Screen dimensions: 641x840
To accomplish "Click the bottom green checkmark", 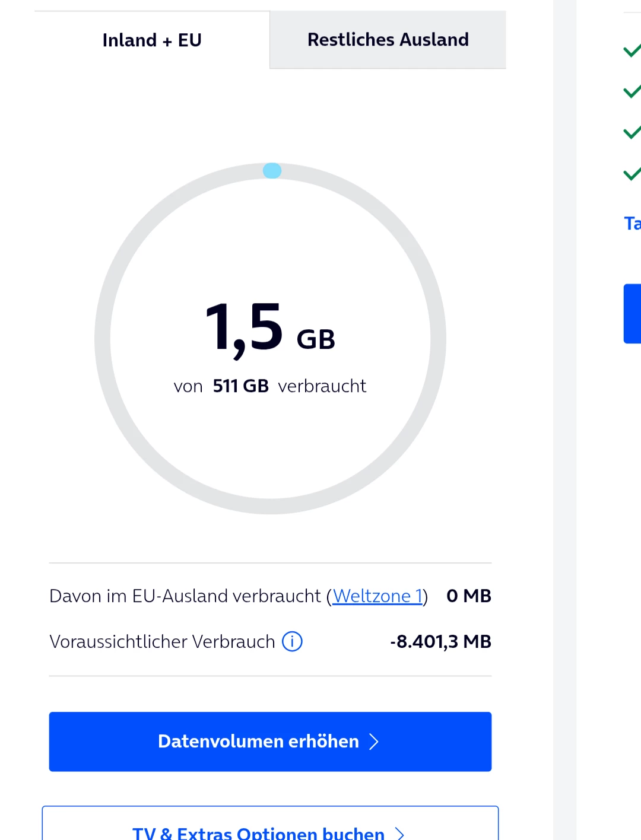I will (632, 174).
